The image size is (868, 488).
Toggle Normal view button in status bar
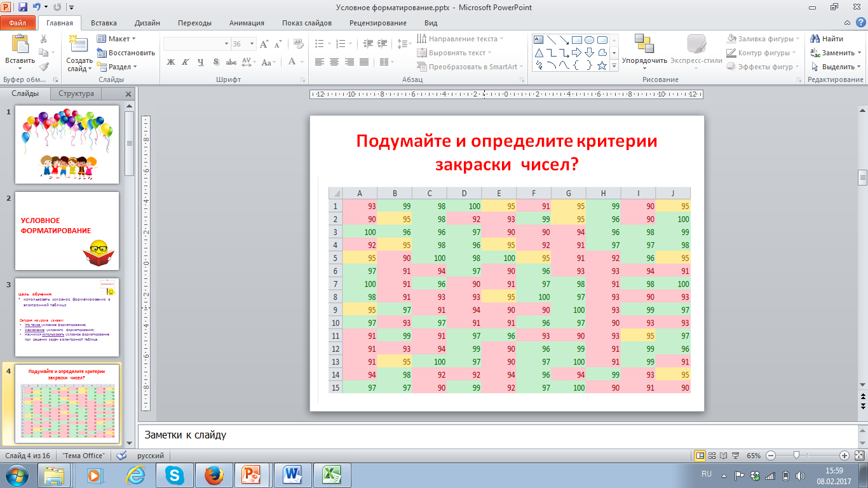[x=700, y=456]
